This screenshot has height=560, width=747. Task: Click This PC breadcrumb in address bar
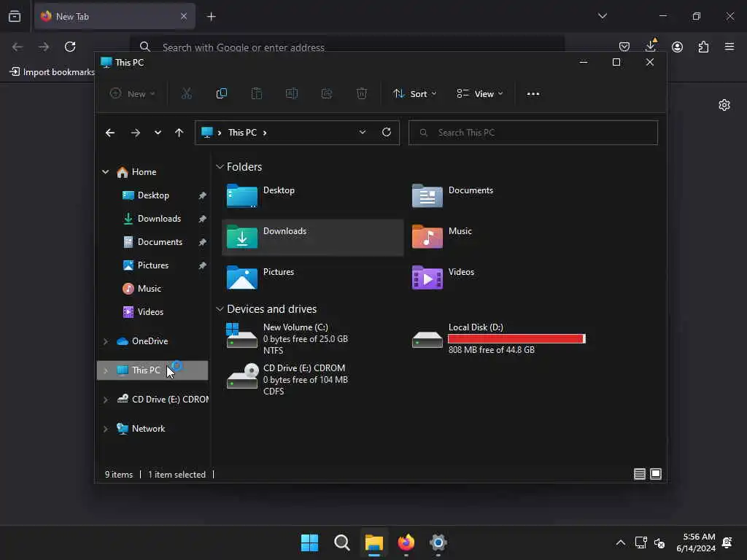(x=242, y=133)
